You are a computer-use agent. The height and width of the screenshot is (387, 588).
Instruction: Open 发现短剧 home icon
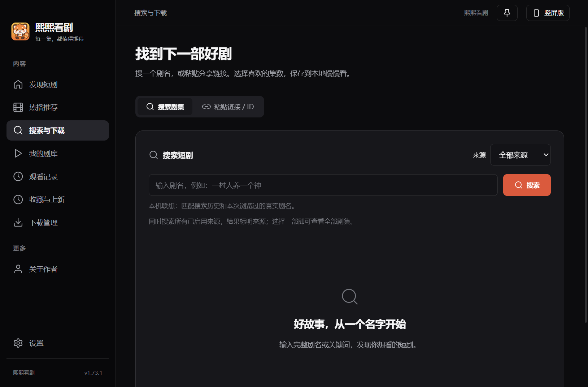(18, 85)
